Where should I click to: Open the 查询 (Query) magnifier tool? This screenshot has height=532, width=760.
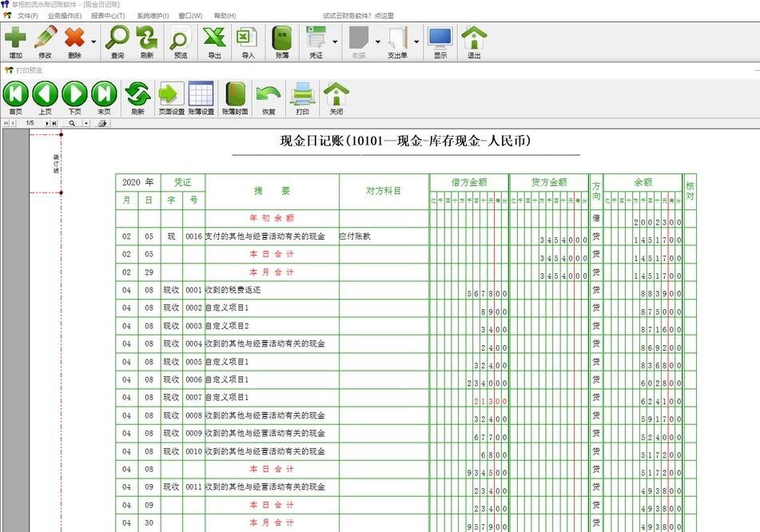(x=117, y=38)
